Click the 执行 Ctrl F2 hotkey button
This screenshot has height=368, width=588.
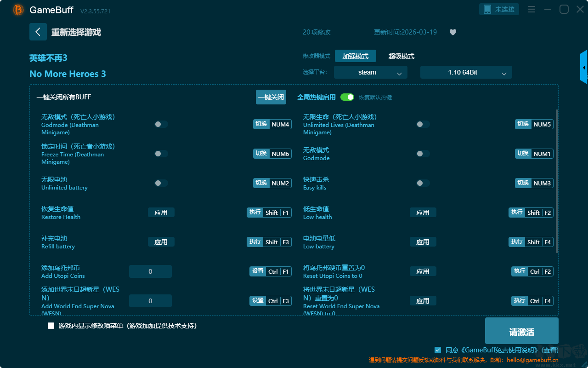click(x=532, y=271)
